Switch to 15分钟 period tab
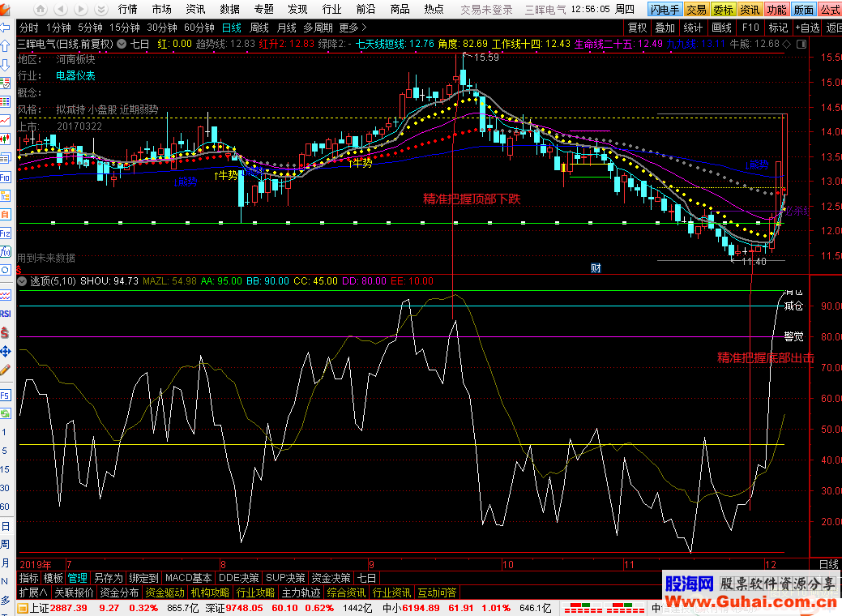 (124, 28)
